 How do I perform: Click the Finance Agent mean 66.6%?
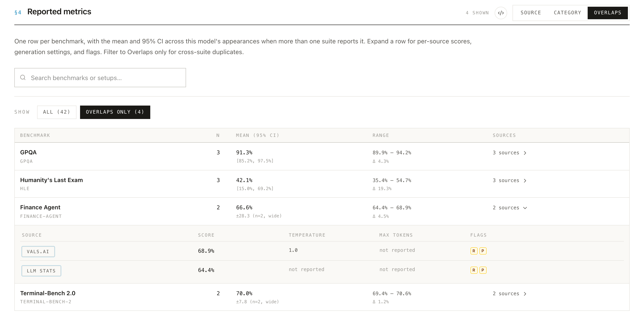pyautogui.click(x=244, y=207)
